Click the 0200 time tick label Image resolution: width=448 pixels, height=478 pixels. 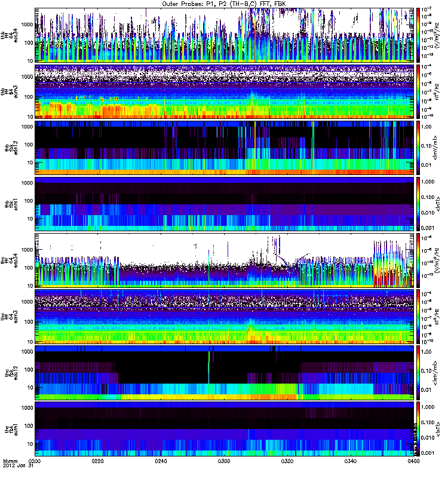pyautogui.click(x=35, y=461)
